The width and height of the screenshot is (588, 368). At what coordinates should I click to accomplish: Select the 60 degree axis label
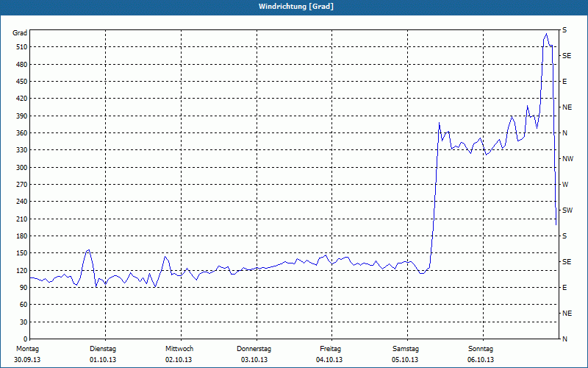pos(24,305)
